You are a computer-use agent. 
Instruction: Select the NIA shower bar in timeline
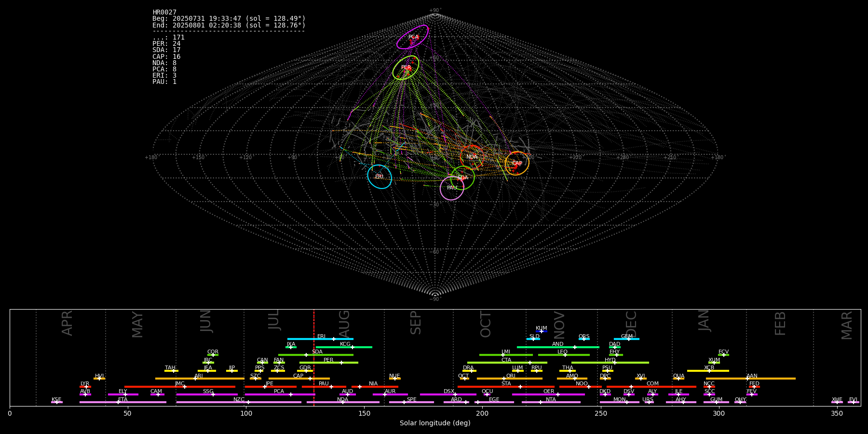click(x=375, y=386)
